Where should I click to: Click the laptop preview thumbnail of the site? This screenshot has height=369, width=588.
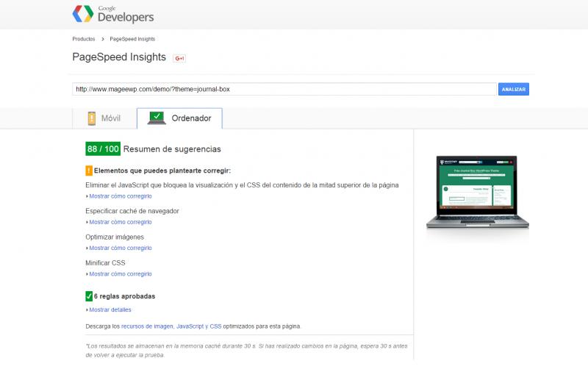tap(477, 192)
